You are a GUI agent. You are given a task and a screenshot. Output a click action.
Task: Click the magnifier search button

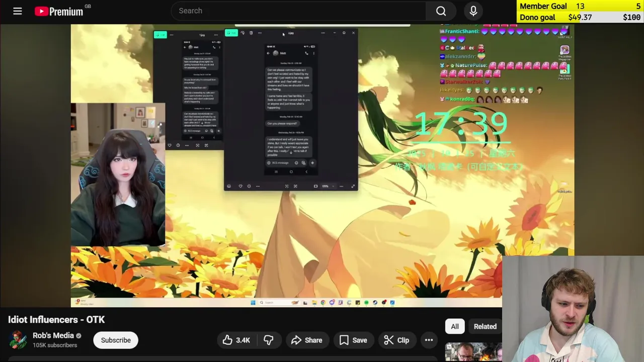pyautogui.click(x=441, y=11)
